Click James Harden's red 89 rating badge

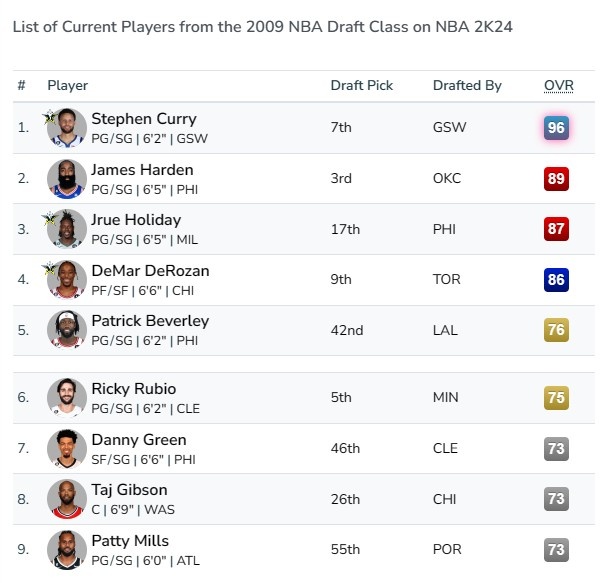click(x=556, y=179)
